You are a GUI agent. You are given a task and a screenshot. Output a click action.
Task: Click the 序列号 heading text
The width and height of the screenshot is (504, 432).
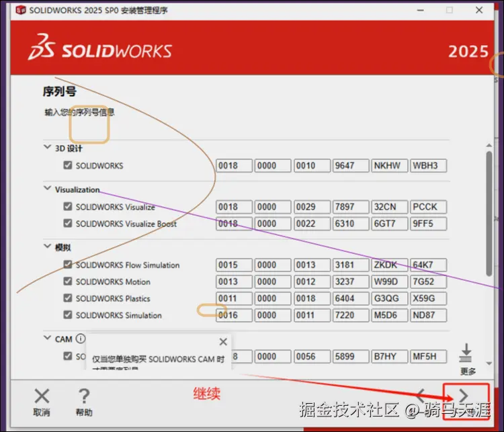pos(59,91)
